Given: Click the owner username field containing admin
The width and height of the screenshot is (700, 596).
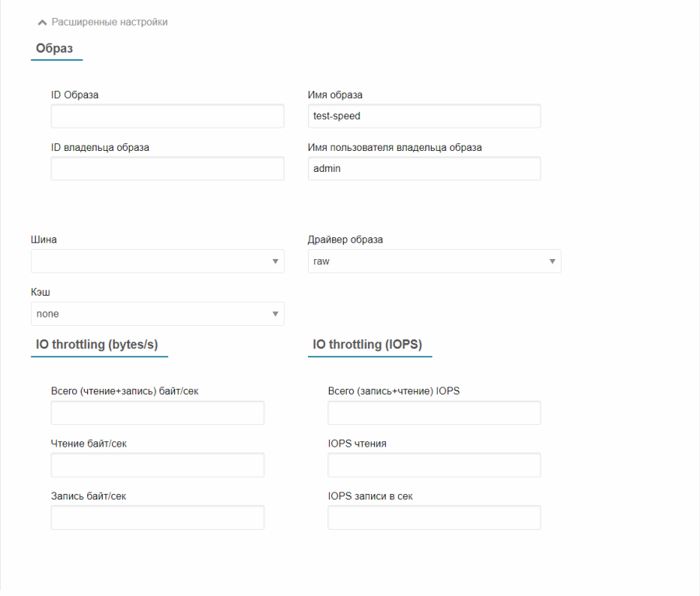Looking at the screenshot, I should coord(424,168).
